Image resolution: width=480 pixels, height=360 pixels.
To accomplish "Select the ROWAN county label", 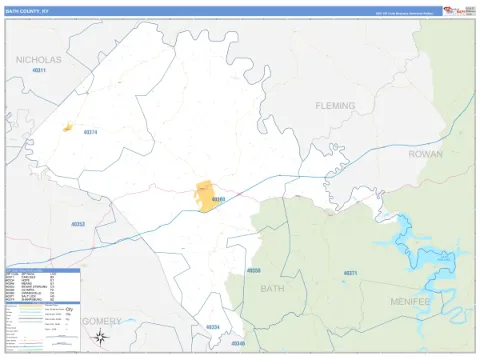I will pos(426,154).
